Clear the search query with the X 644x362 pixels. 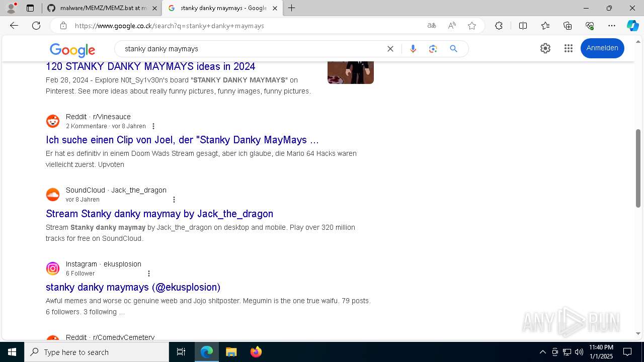[390, 49]
